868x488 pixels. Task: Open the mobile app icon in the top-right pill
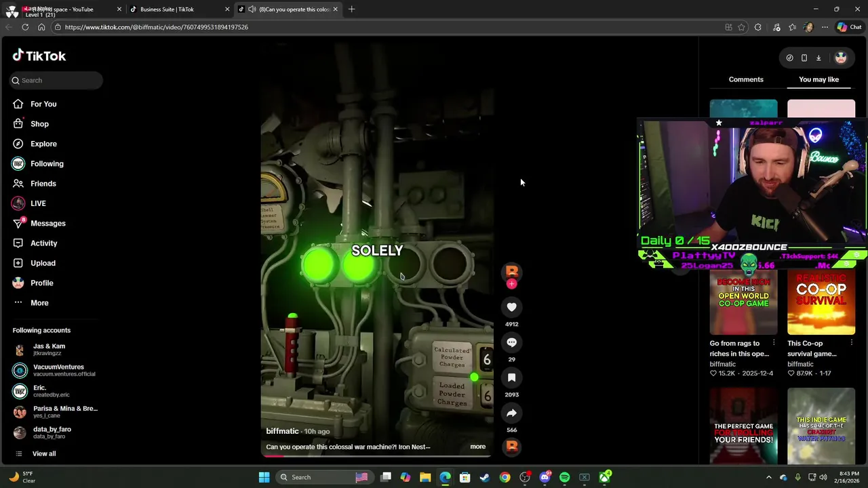(804, 58)
